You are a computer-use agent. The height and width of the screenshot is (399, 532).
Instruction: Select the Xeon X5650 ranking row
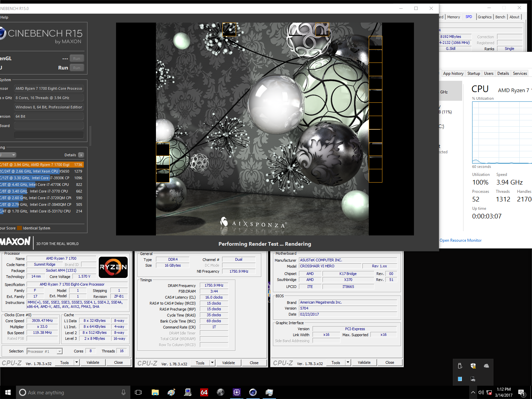[x=42, y=171]
